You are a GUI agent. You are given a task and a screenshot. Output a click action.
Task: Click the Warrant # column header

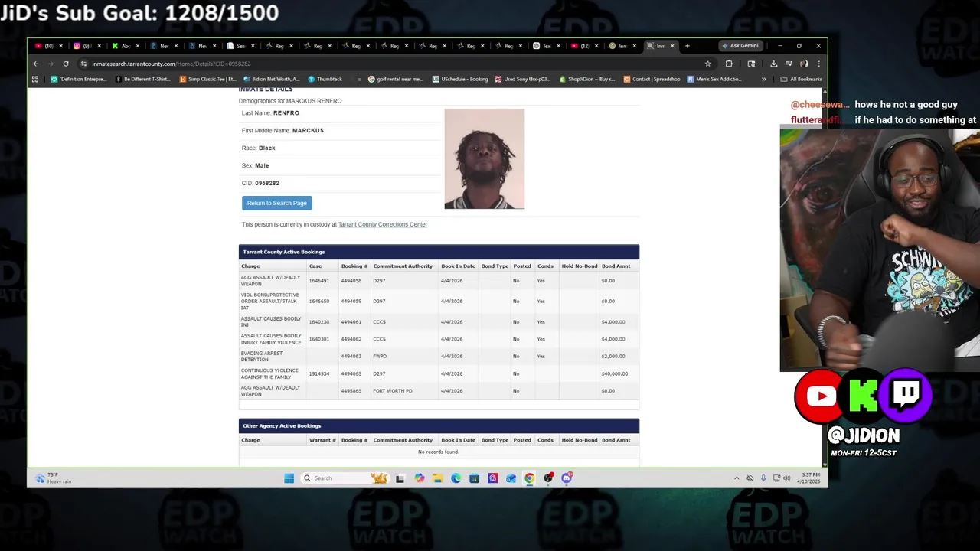322,440
